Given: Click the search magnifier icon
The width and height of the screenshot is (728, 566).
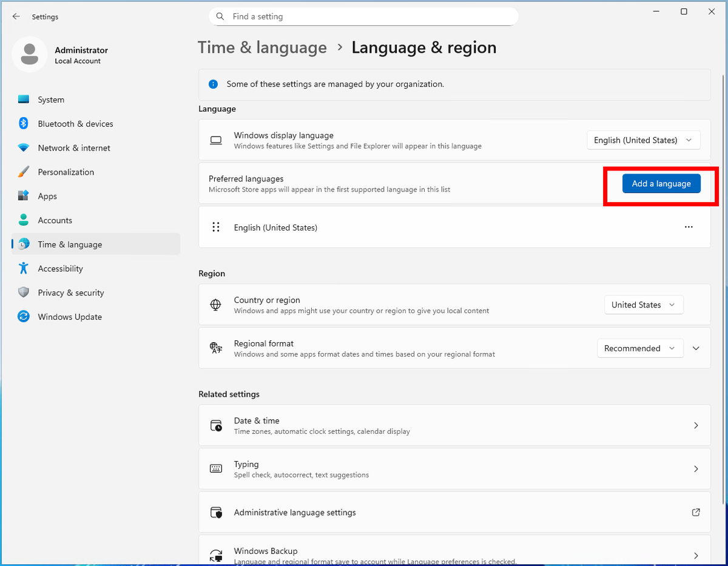Looking at the screenshot, I should pos(220,16).
